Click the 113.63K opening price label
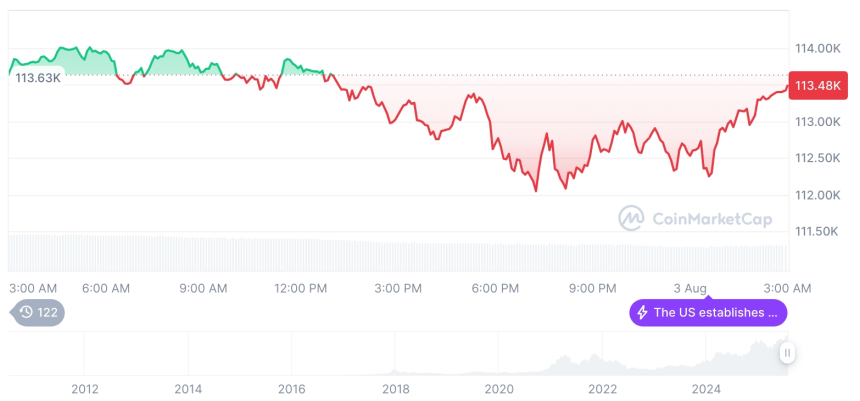Screen dimensions: 860x401 [38, 78]
